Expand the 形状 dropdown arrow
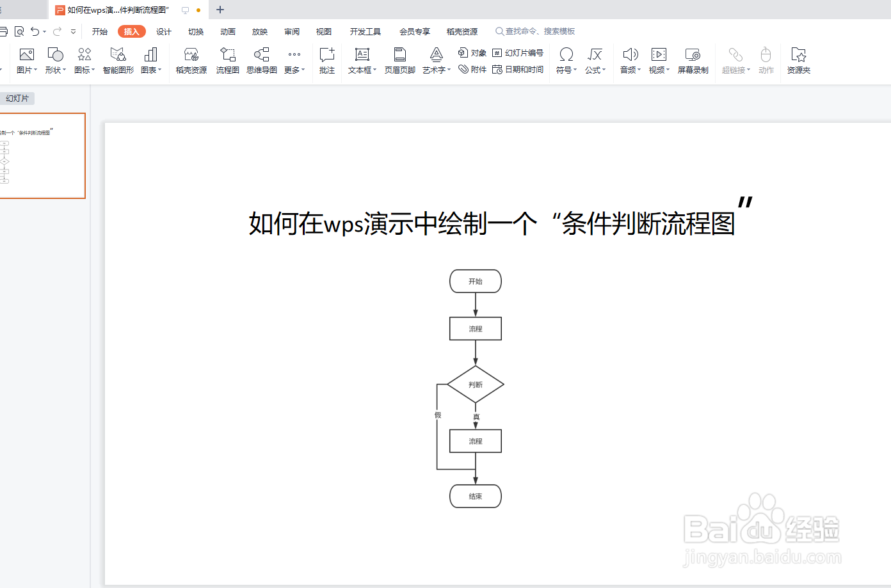This screenshot has width=891, height=588. click(64, 70)
